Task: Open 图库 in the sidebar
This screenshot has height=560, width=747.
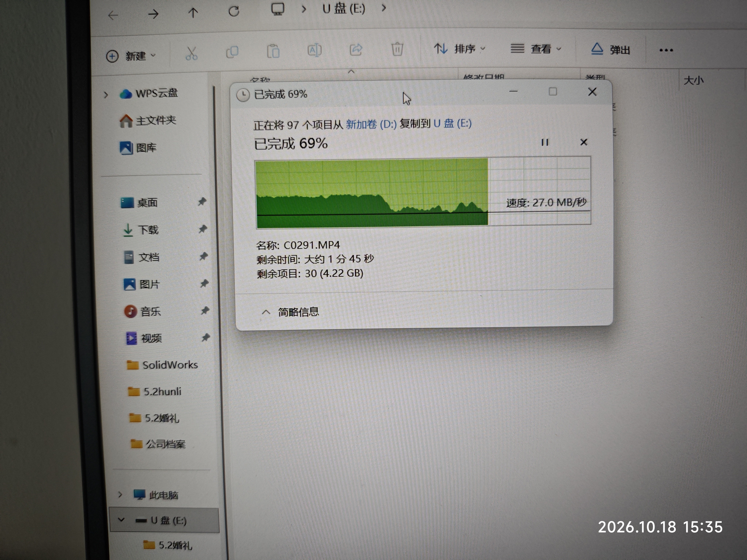Action: coord(138,148)
